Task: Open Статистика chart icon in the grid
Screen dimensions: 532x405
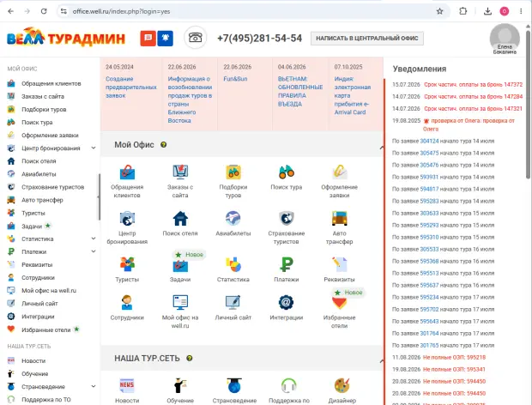Action: pos(233,264)
